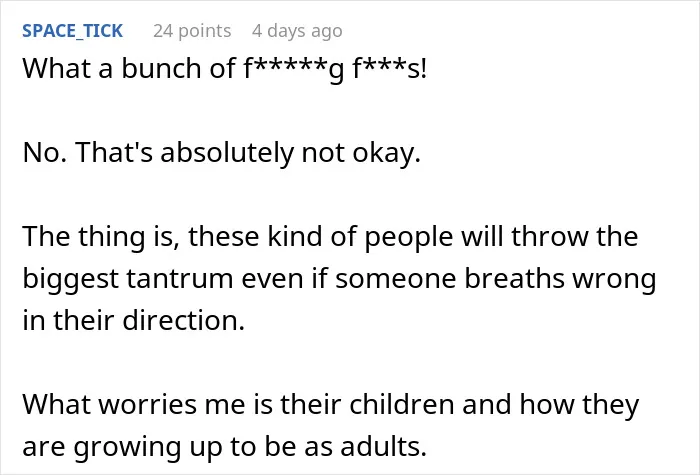The image size is (700, 475).
Task: Click the 24 points score label
Action: (x=192, y=31)
